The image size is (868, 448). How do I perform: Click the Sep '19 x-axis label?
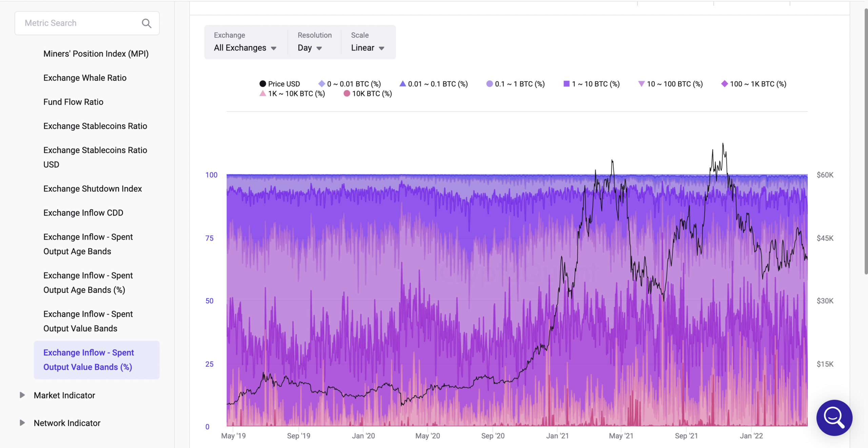click(x=298, y=436)
